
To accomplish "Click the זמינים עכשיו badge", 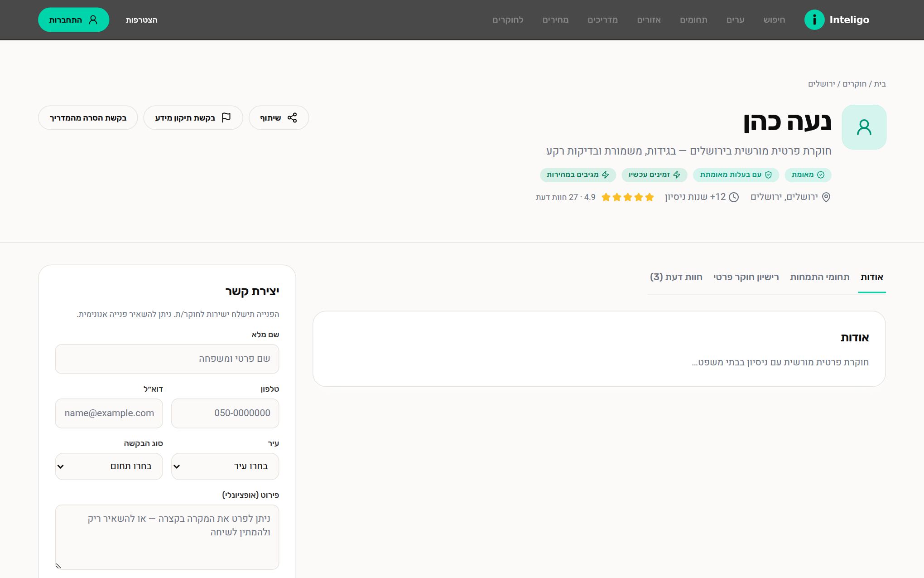I will 654,175.
